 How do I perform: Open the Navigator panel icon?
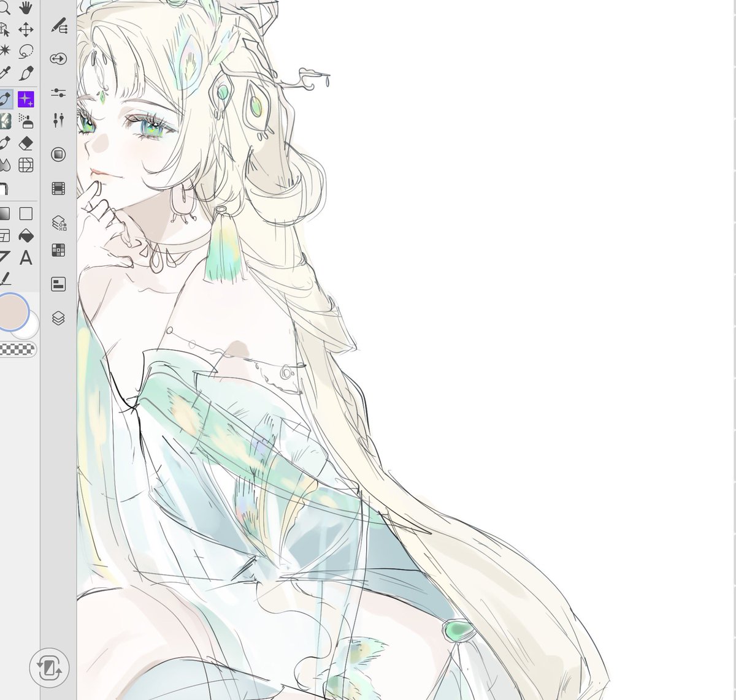click(58, 284)
